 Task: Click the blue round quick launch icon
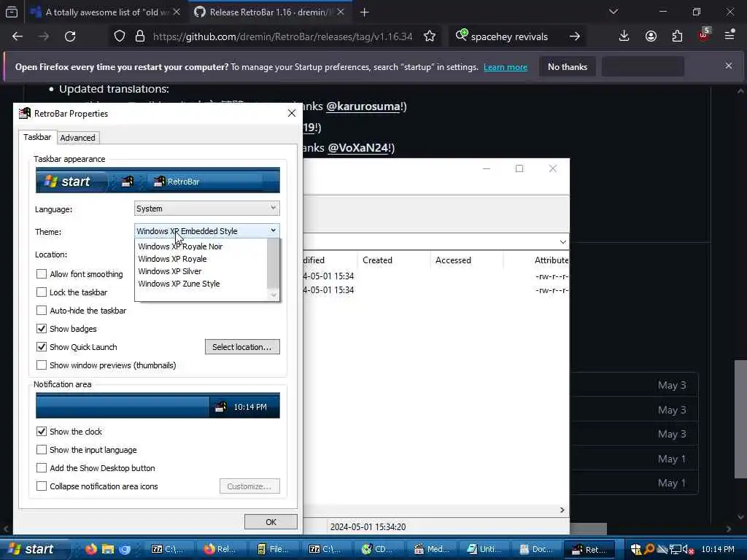coord(125,549)
